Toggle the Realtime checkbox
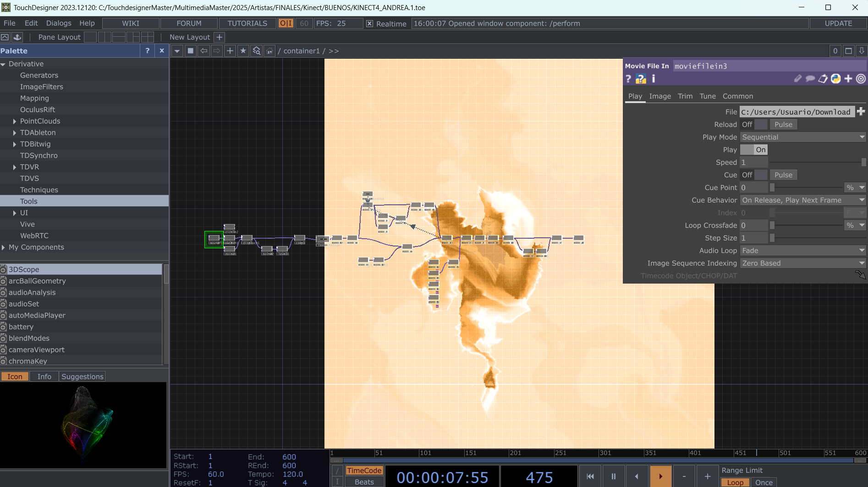This screenshot has height=487, width=868. 369,24
